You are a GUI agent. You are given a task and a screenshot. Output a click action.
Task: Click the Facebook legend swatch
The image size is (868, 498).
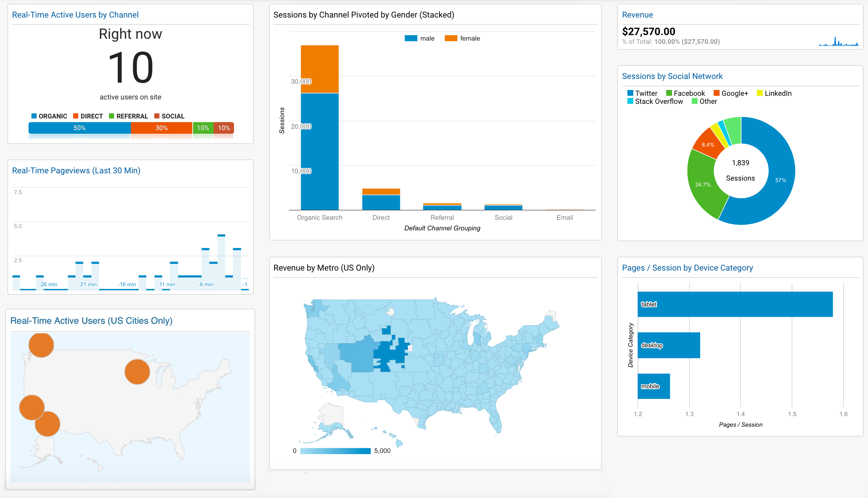[669, 93]
